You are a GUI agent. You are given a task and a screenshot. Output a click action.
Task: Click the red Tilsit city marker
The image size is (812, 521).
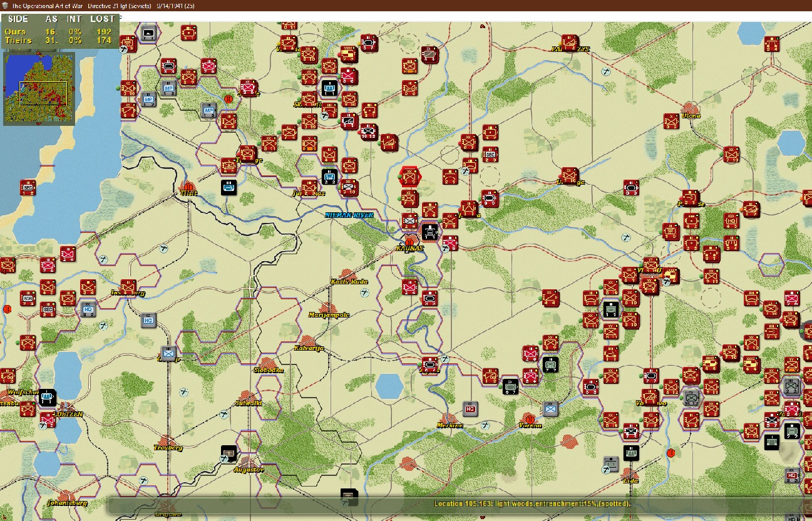pyautogui.click(x=187, y=186)
